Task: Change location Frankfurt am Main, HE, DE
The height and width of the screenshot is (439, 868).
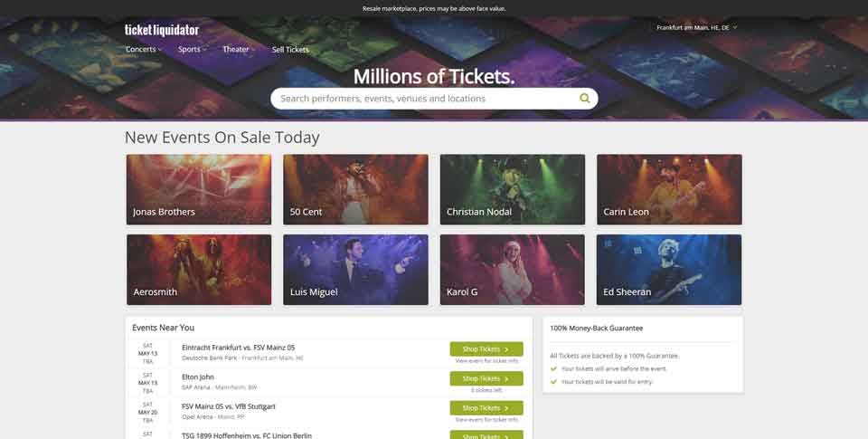Action: (x=696, y=27)
